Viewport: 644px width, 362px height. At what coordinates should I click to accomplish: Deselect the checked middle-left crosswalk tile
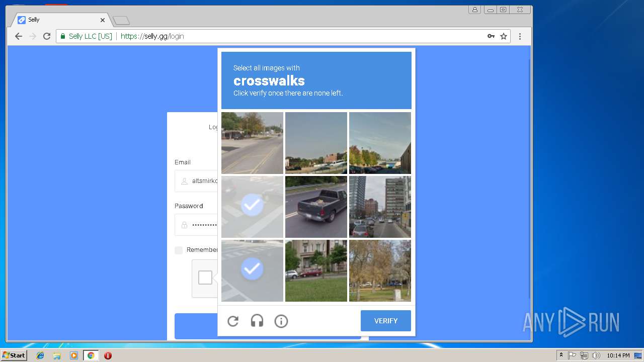click(x=252, y=207)
